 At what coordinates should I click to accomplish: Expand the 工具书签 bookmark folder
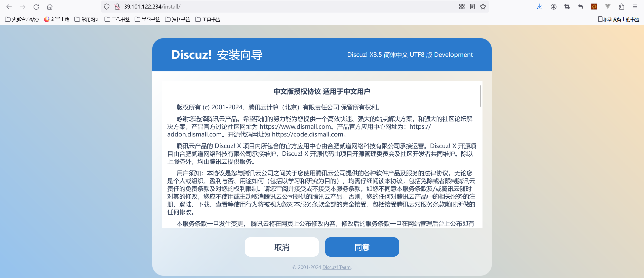(208, 19)
